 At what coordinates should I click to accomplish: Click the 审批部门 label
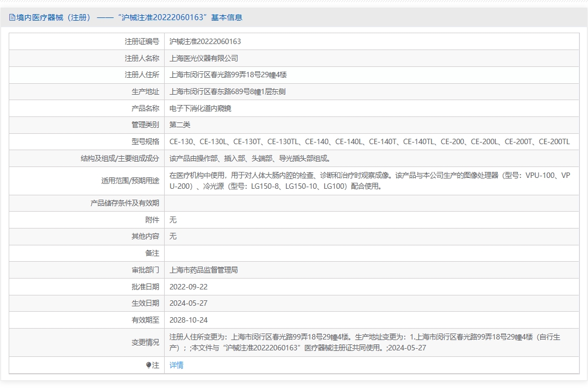pos(145,270)
